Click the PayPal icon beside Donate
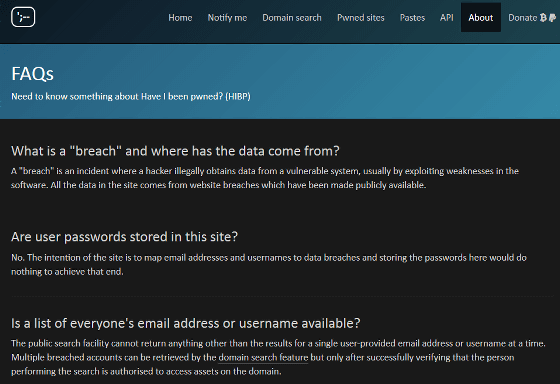The image size is (560, 384). click(x=552, y=18)
